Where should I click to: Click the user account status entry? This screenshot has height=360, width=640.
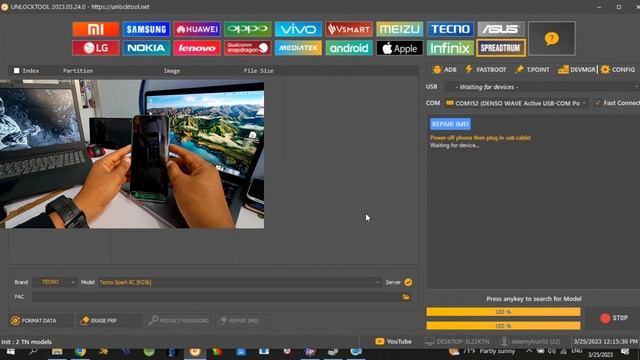tap(530, 341)
